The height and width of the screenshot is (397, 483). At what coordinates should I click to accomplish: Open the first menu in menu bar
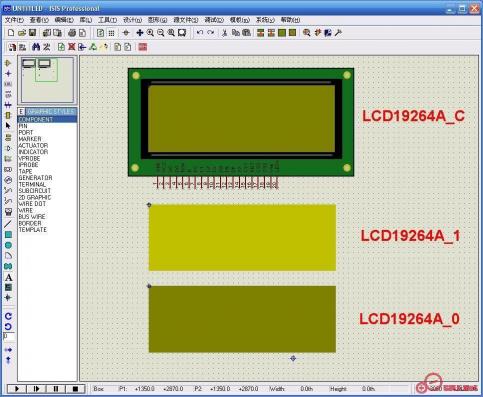point(14,20)
